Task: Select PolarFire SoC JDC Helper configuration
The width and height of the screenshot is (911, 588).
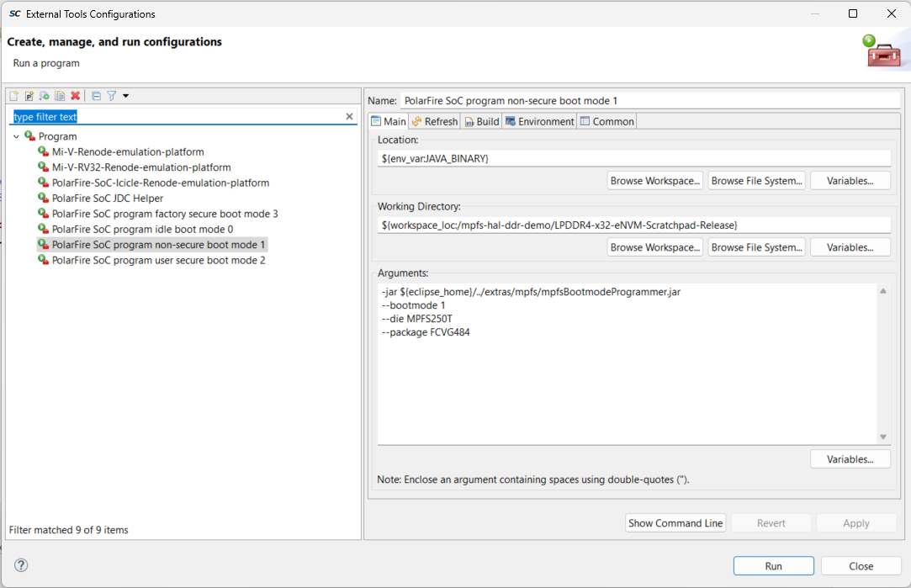Action: [x=107, y=199]
